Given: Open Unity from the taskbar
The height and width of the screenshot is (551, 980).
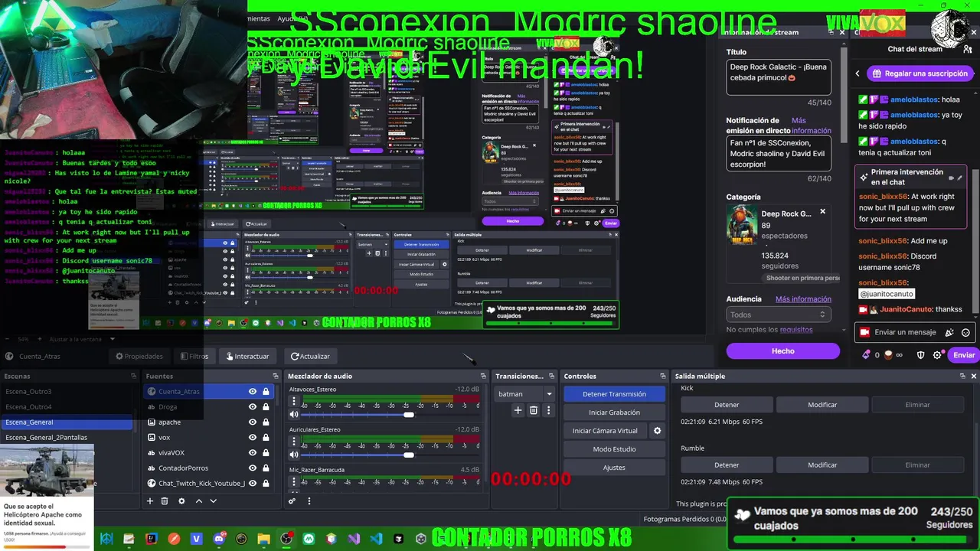Looking at the screenshot, I should click(420, 539).
